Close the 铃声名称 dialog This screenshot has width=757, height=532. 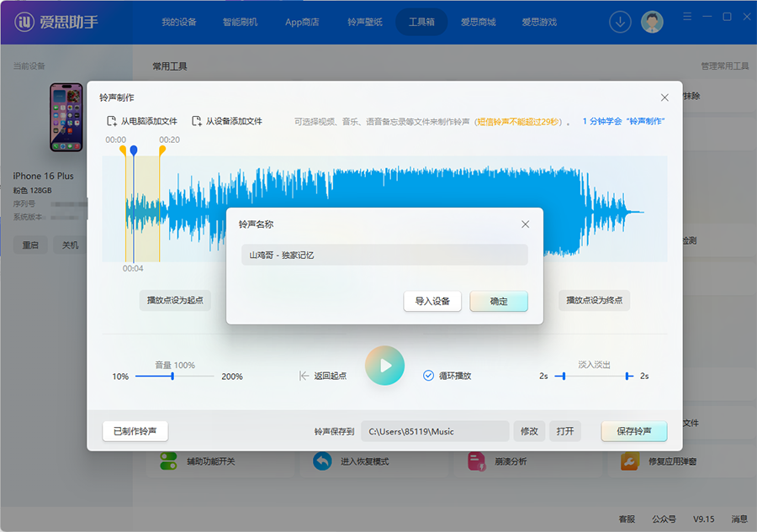click(525, 224)
